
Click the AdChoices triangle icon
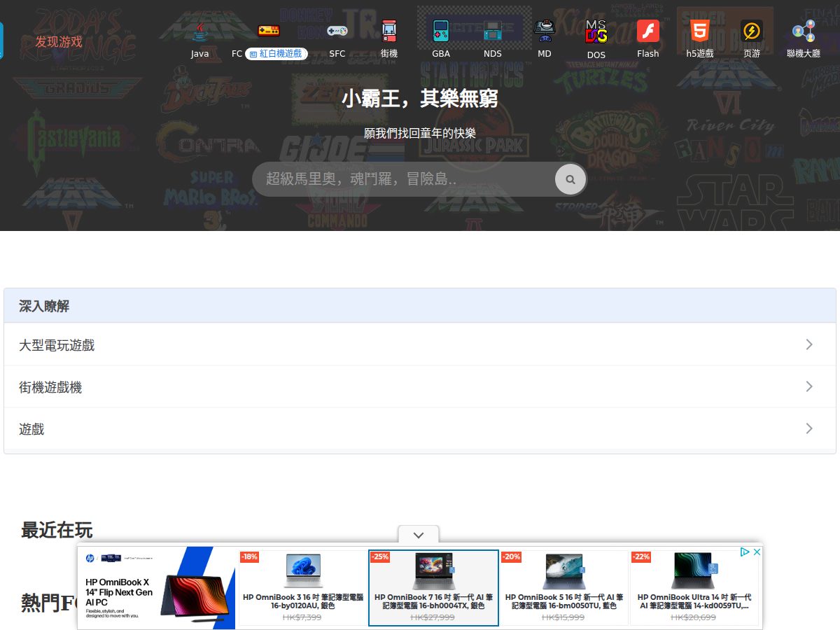(x=745, y=552)
